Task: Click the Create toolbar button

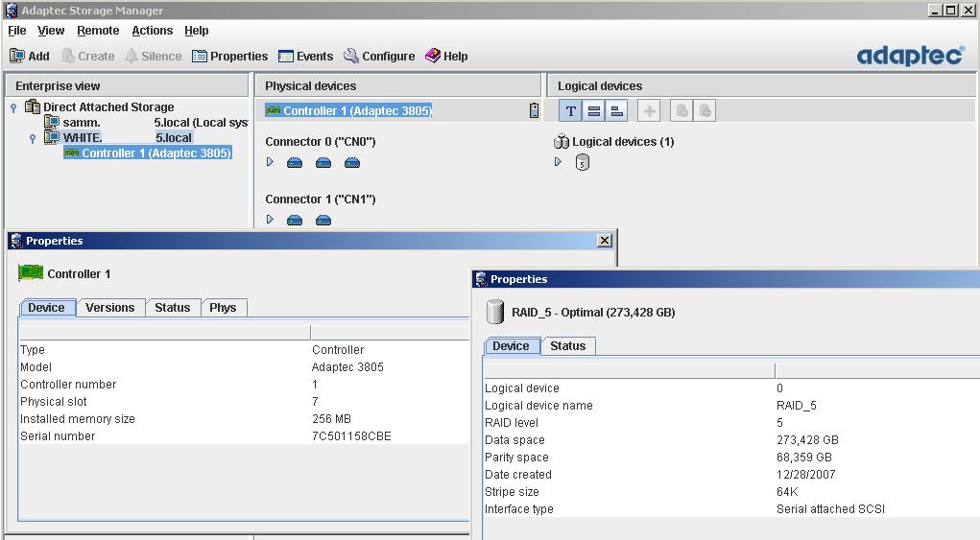Action: [x=88, y=57]
